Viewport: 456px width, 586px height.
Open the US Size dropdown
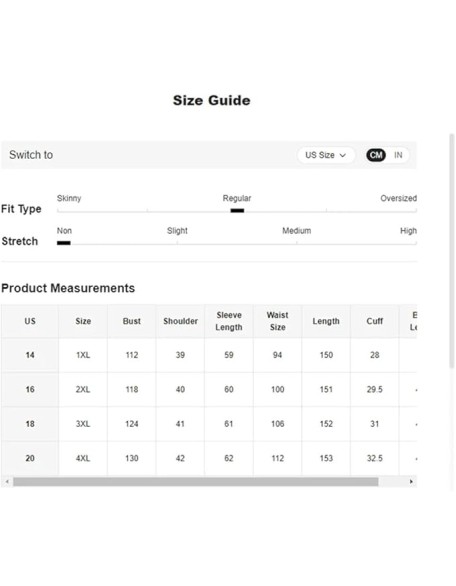point(326,155)
